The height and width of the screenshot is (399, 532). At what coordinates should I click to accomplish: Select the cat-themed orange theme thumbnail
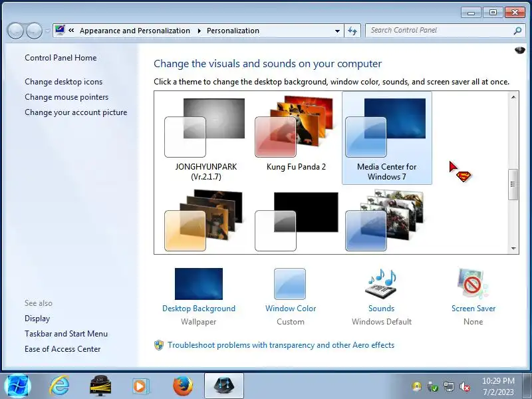(x=203, y=221)
